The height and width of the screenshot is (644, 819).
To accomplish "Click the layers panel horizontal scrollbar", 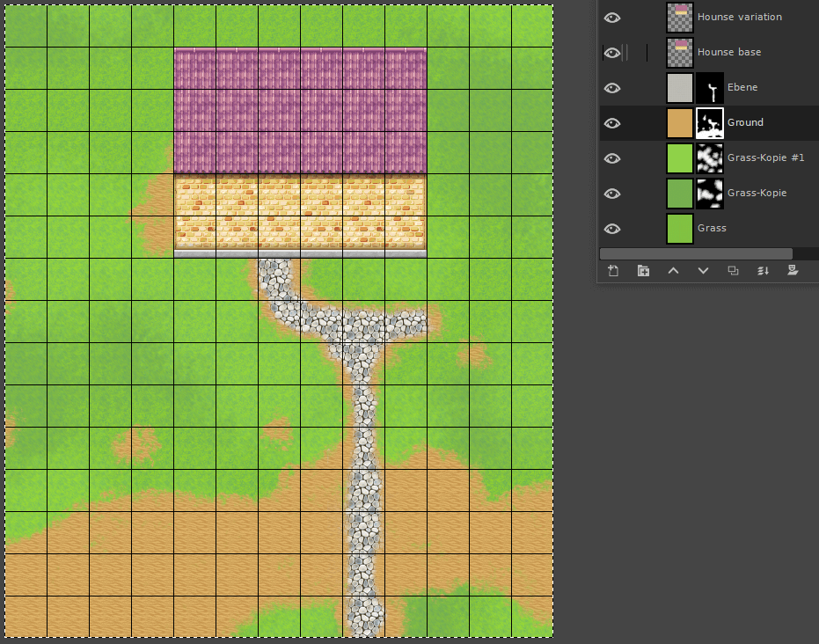I will [696, 254].
